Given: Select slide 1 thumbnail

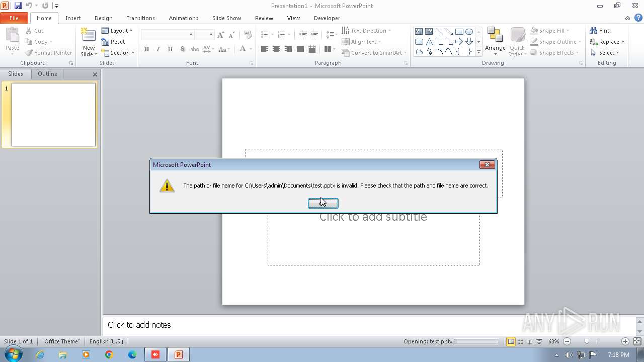Looking at the screenshot, I should [53, 115].
